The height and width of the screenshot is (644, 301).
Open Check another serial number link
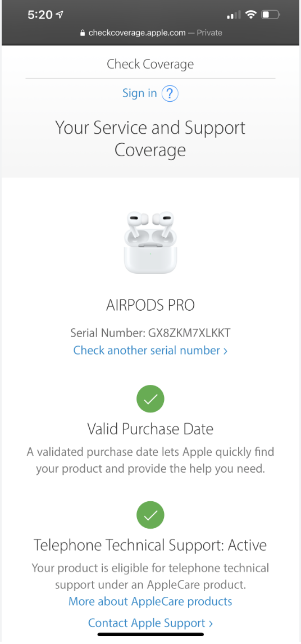point(150,350)
